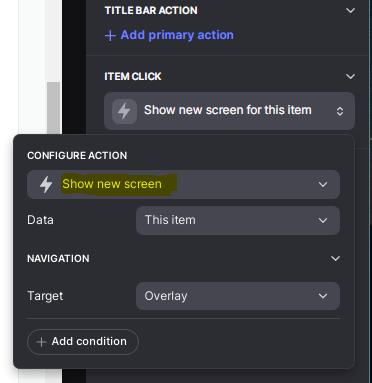Image resolution: width=372 pixels, height=383 pixels.
Task: Open the Show new screen action dropdown
Action: [183, 184]
